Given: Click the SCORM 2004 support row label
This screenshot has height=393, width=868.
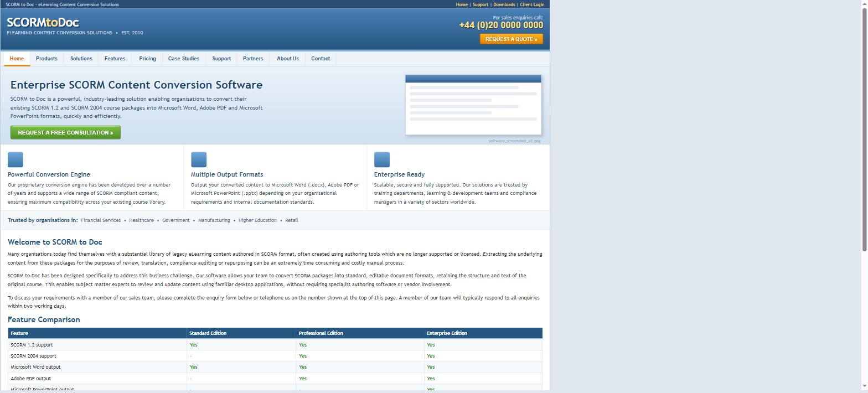Looking at the screenshot, I should tap(33, 356).
